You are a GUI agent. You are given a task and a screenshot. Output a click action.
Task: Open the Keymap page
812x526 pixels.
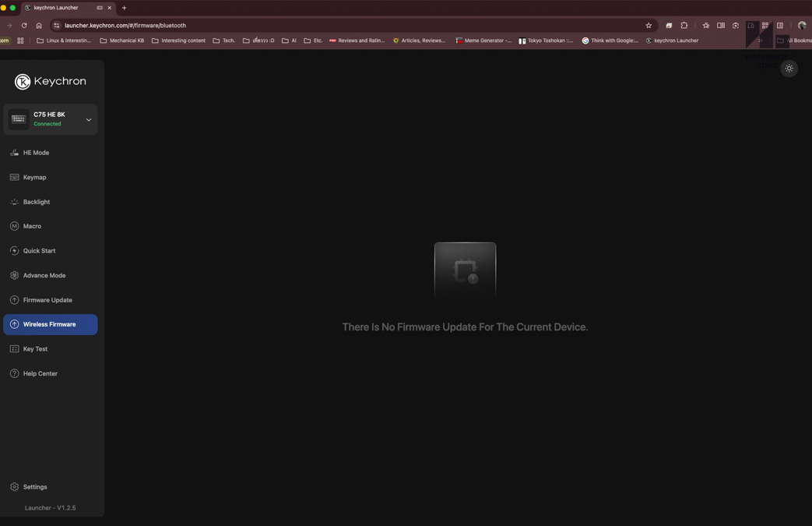tap(34, 178)
